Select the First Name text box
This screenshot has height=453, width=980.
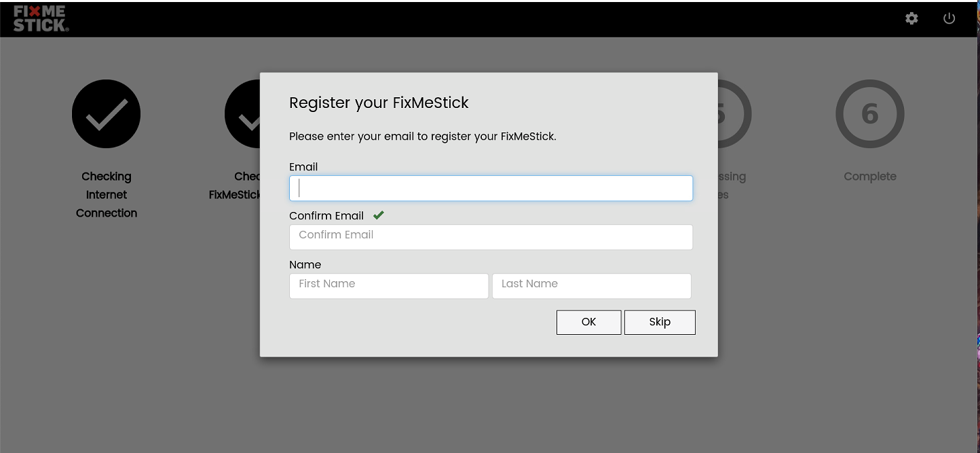389,286
